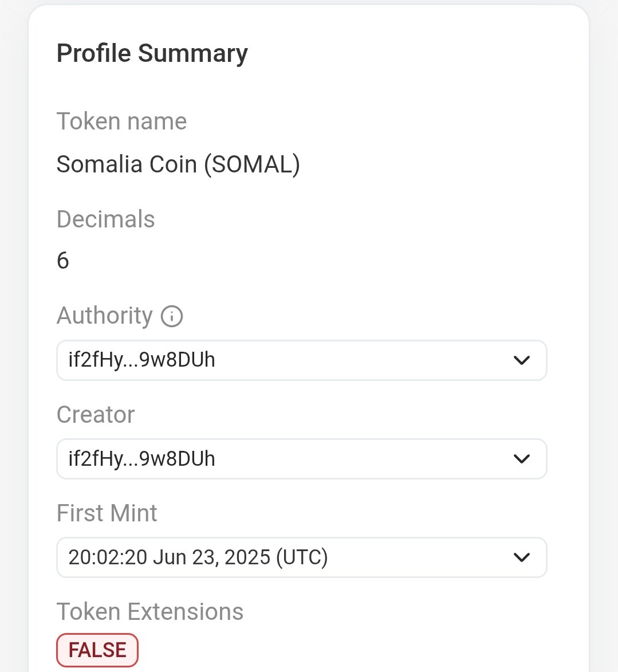The height and width of the screenshot is (672, 618).
Task: Click the Creator label text
Action: click(96, 415)
